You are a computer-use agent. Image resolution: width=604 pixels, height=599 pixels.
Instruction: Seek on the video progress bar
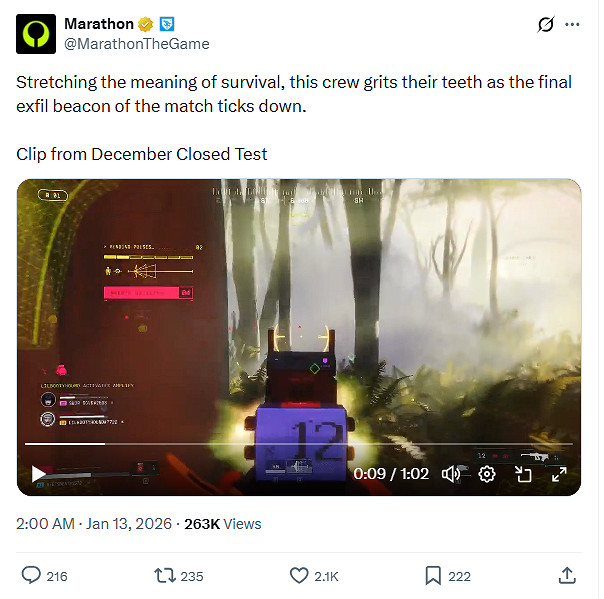pyautogui.click(x=299, y=444)
